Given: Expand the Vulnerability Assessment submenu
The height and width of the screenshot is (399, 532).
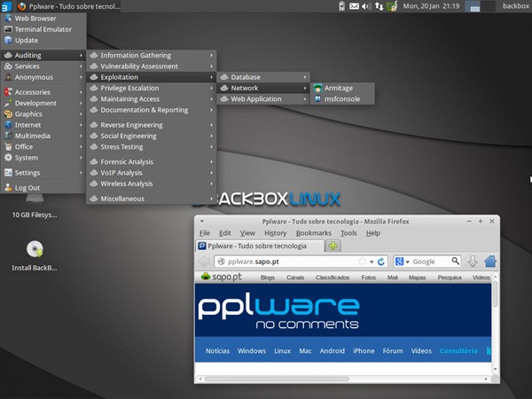Looking at the screenshot, I should coord(152,66).
